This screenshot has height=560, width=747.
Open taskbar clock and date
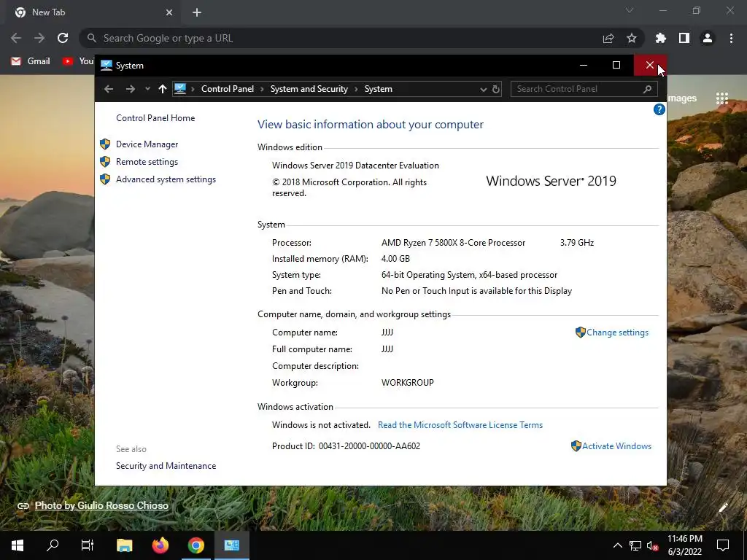pos(684,545)
